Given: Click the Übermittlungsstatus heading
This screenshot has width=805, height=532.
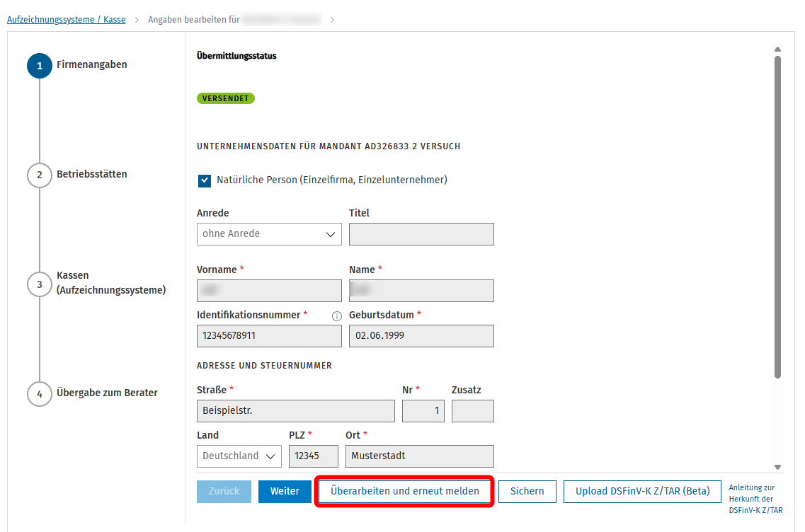Looking at the screenshot, I should pos(236,56).
